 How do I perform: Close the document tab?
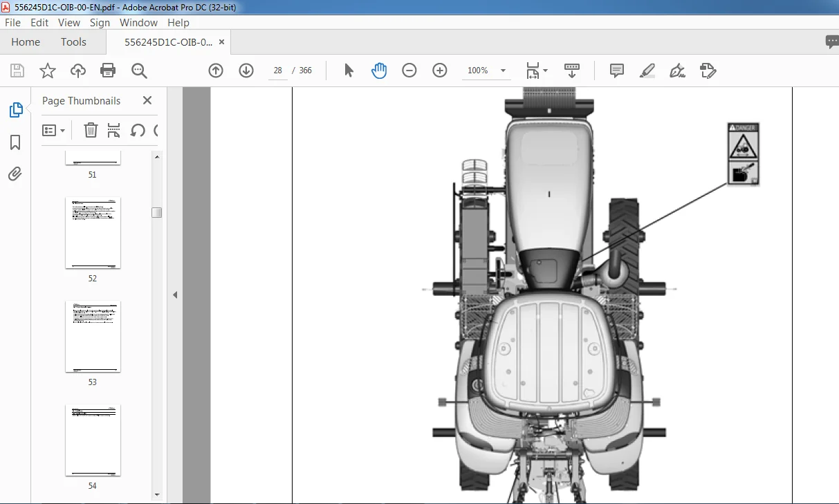[x=221, y=42]
